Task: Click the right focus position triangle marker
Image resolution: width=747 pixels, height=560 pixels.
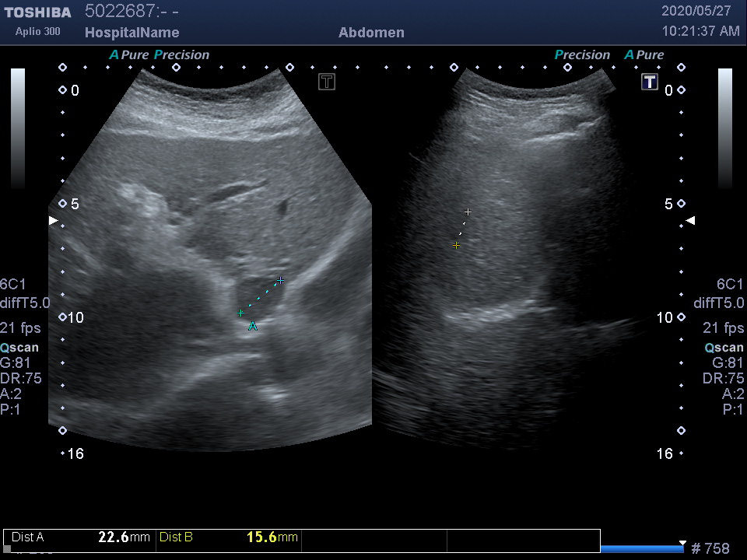Action: pos(689,221)
